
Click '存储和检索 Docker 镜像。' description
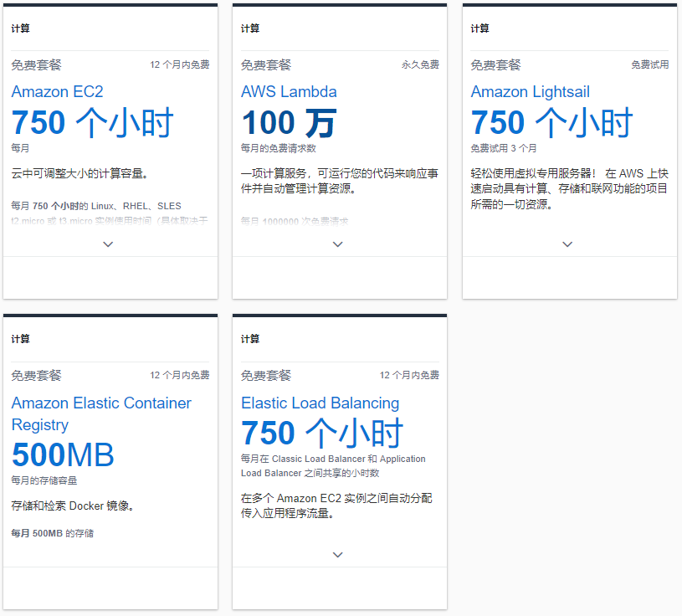tap(73, 506)
